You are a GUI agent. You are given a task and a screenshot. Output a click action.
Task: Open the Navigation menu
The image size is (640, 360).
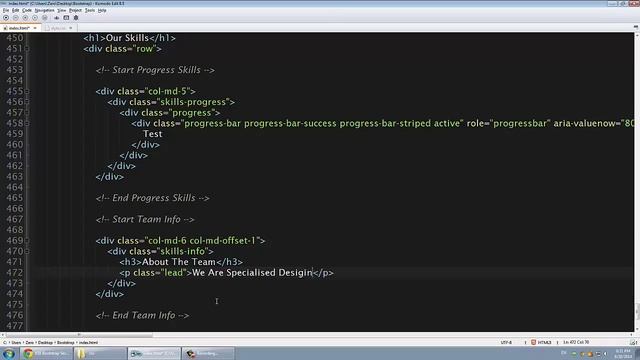click(x=44, y=10)
